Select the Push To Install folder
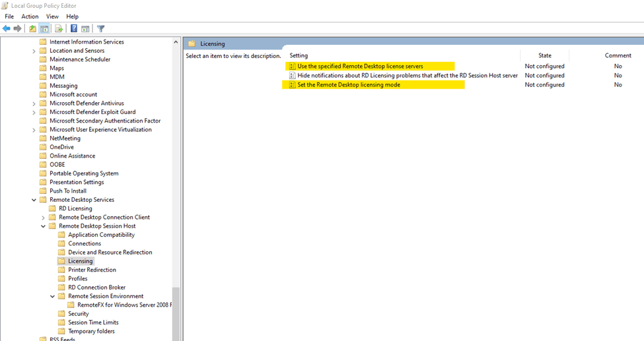 68,191
